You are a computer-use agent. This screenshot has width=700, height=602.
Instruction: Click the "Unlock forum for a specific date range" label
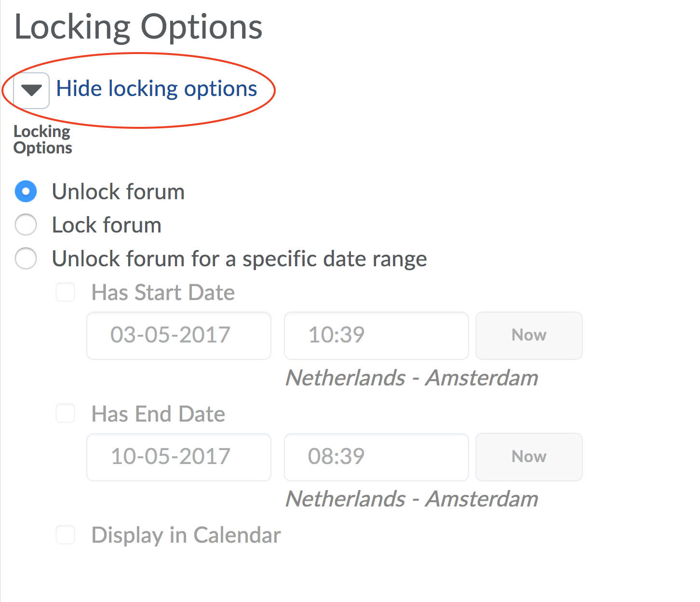pyautogui.click(x=239, y=259)
